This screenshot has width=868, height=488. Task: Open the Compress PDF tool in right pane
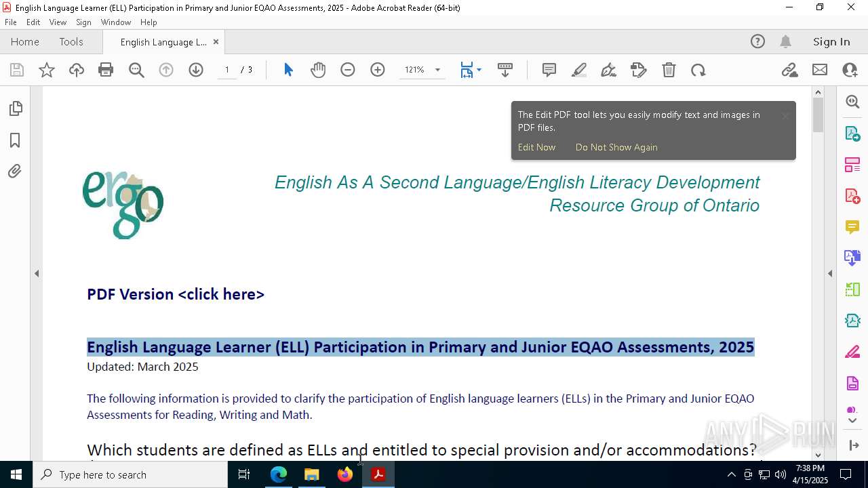coord(852,321)
